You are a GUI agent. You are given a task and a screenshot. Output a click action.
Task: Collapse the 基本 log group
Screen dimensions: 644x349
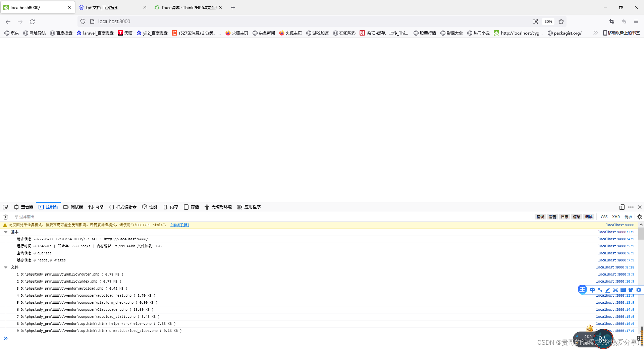pyautogui.click(x=6, y=232)
